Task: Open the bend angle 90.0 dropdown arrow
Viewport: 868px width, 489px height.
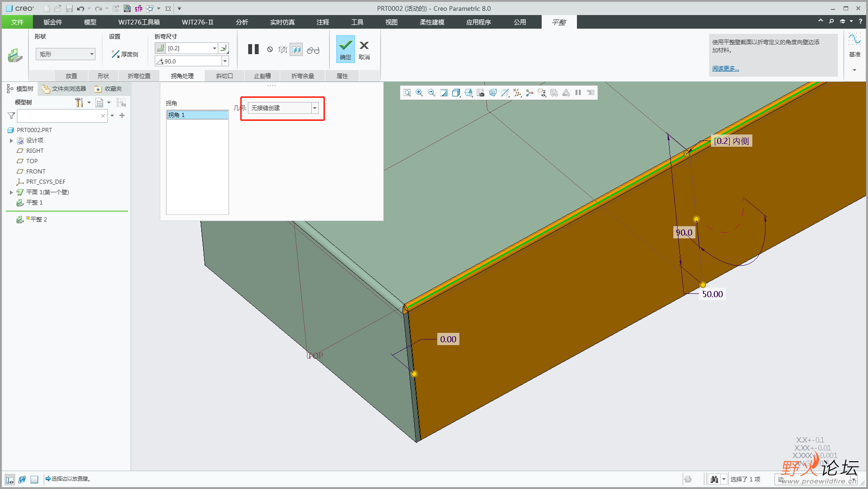Action: point(225,61)
